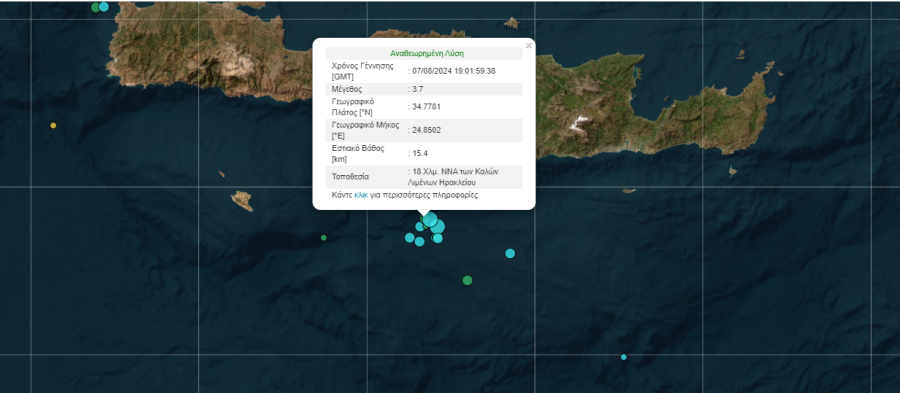Viewport: 900px width, 393px height.
Task: Click the 'Μέγεθος' label
Action: pos(347,89)
